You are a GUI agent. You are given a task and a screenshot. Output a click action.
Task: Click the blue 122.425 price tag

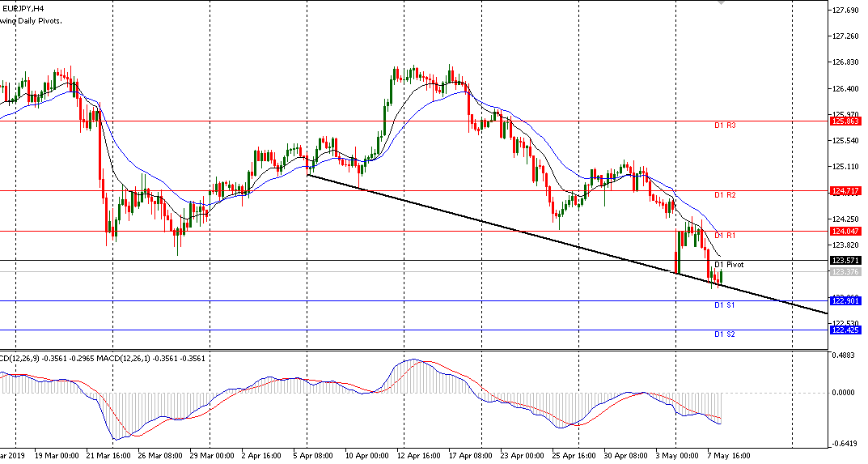(x=845, y=330)
